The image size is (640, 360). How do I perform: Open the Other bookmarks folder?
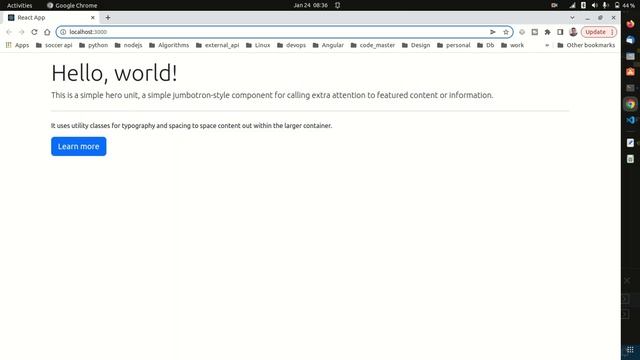[586, 45]
